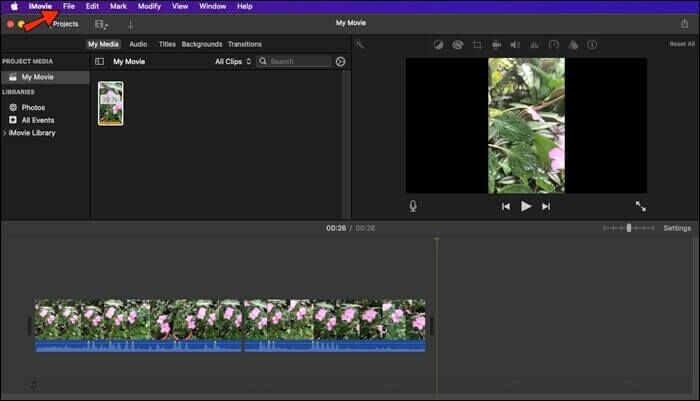Skip to next clip
Screen dimensions: 700x401
[546, 206]
